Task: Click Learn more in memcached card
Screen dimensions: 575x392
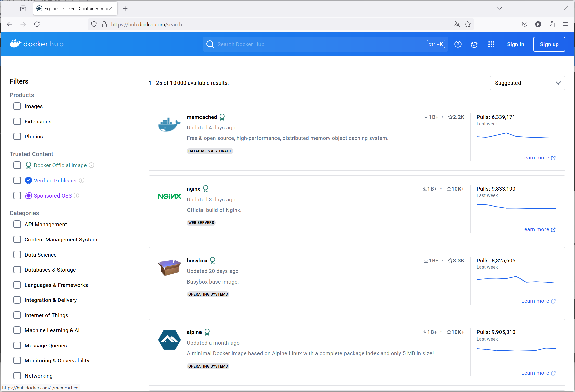Action: click(x=538, y=158)
